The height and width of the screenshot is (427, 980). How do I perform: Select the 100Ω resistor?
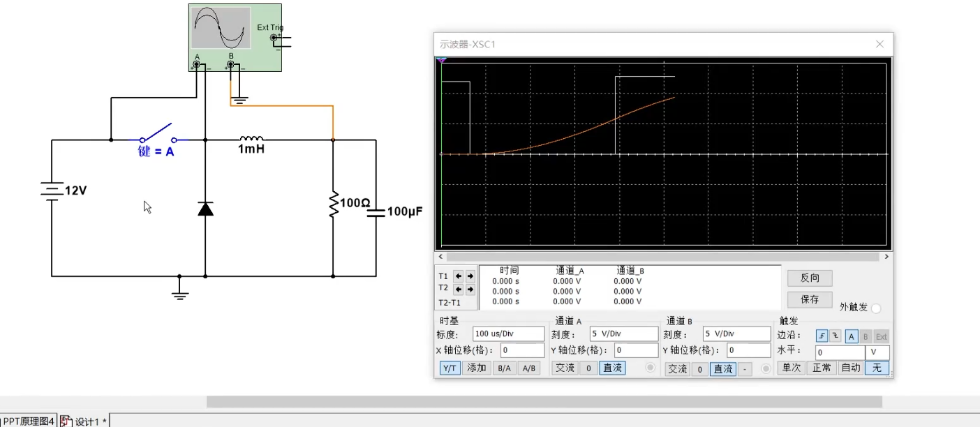[x=333, y=203]
